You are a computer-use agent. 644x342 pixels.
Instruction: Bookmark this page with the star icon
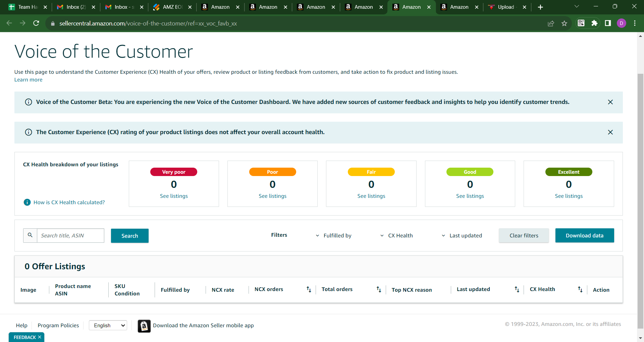pyautogui.click(x=564, y=23)
